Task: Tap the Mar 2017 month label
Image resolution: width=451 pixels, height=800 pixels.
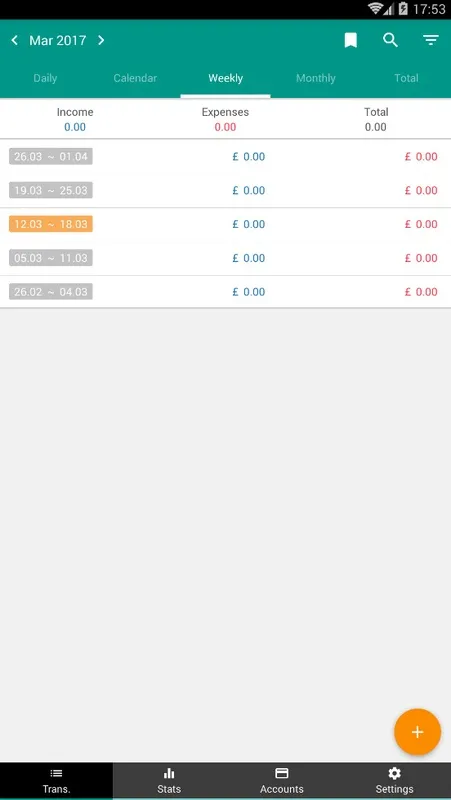Action: [58, 40]
